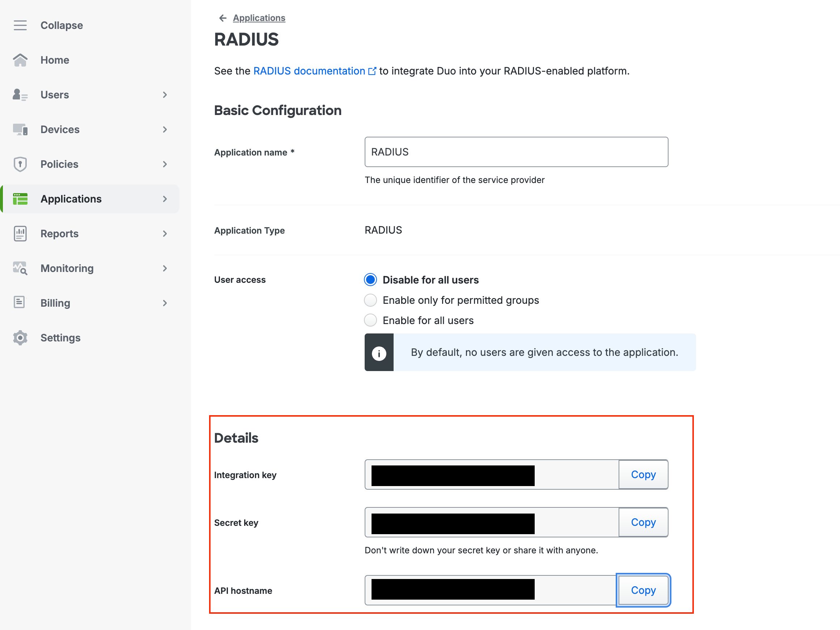Open the RADIUS documentation link

309,71
